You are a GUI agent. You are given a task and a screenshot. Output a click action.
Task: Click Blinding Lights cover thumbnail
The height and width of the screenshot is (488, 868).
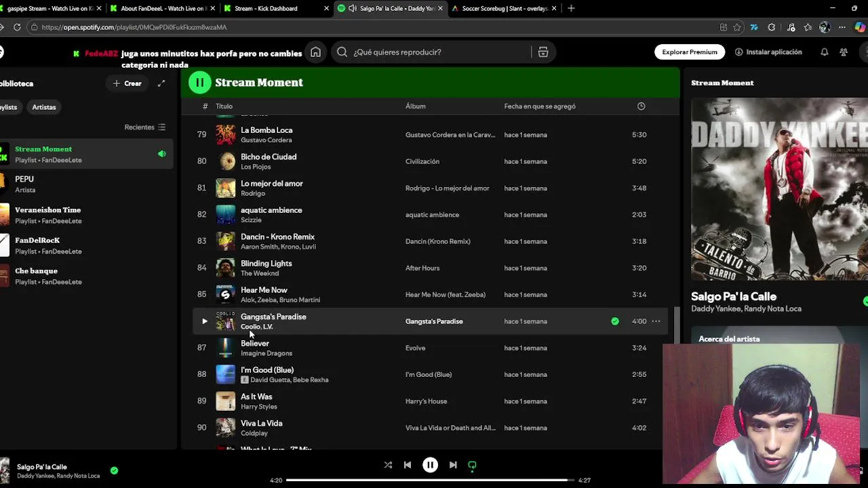[226, 268]
